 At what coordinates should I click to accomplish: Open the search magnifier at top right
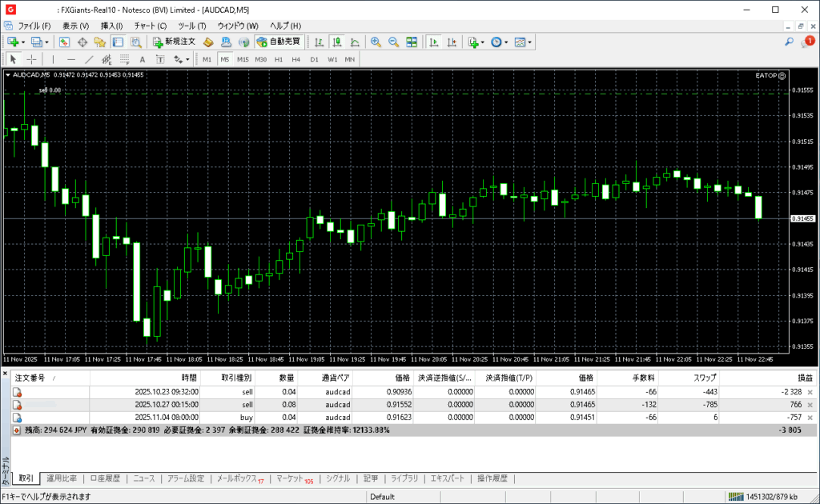coord(789,42)
